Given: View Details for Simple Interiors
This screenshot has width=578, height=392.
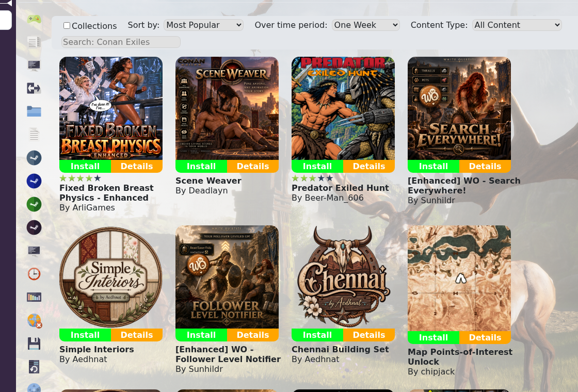Looking at the screenshot, I should (x=137, y=335).
